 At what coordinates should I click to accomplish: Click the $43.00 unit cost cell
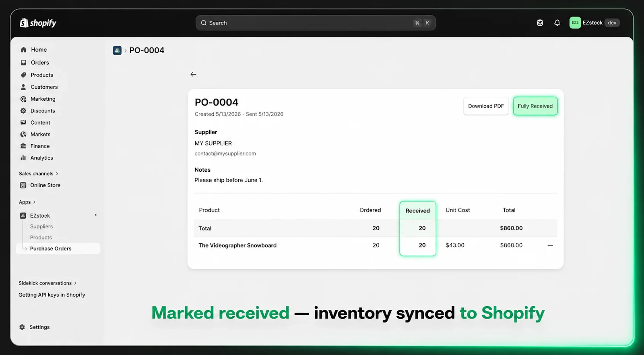click(455, 245)
